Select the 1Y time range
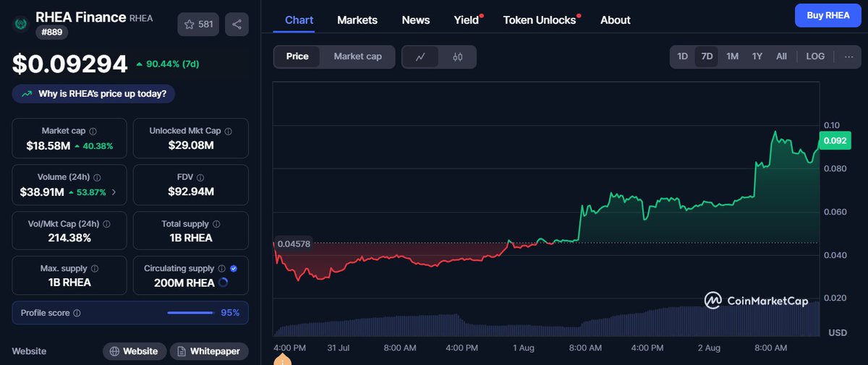 click(x=757, y=56)
